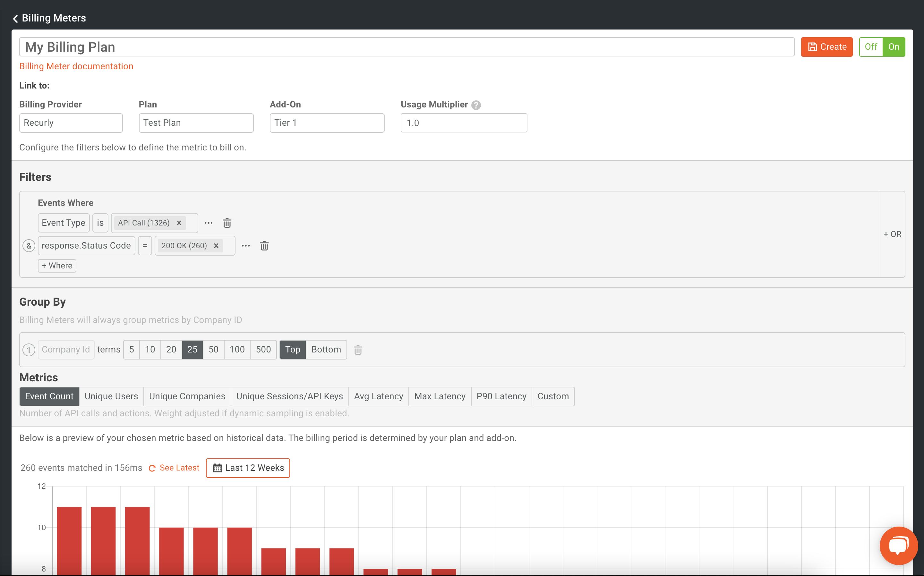Select the P90 Latency metric tab
This screenshot has width=924, height=576.
click(501, 397)
